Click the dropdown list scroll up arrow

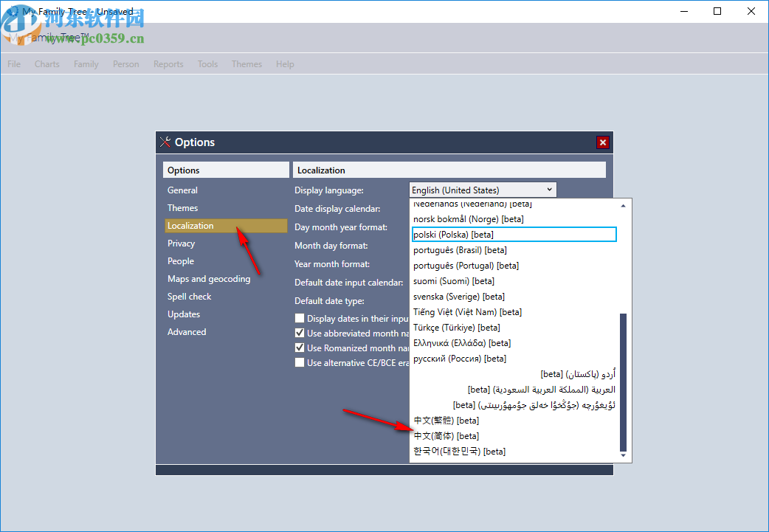(x=623, y=205)
